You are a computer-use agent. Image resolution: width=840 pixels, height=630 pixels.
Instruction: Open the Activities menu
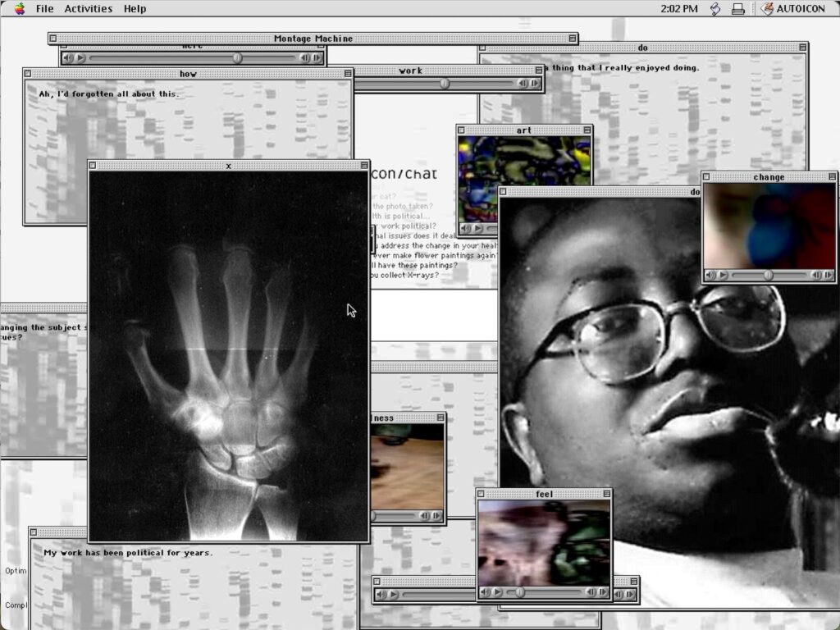tap(87, 8)
